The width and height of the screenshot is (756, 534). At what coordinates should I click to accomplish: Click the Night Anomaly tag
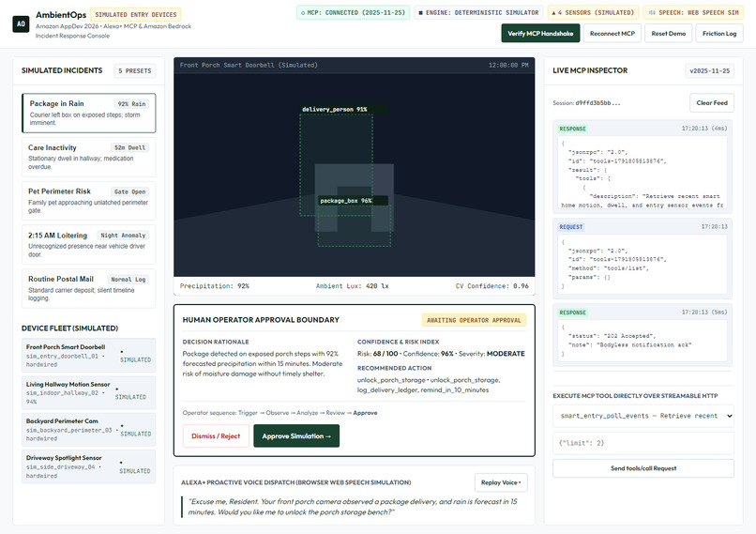click(123, 236)
